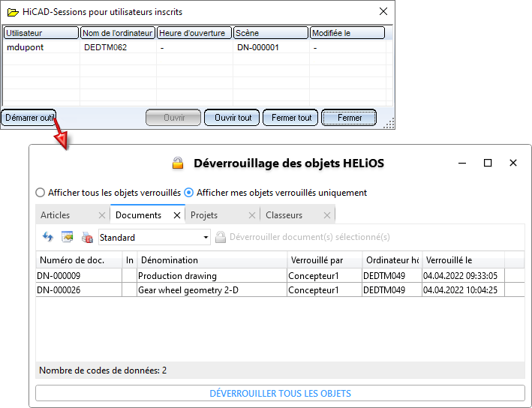The image size is (532, 408).
Task: Sort by 'Dénomination' column header
Action: [x=212, y=260]
